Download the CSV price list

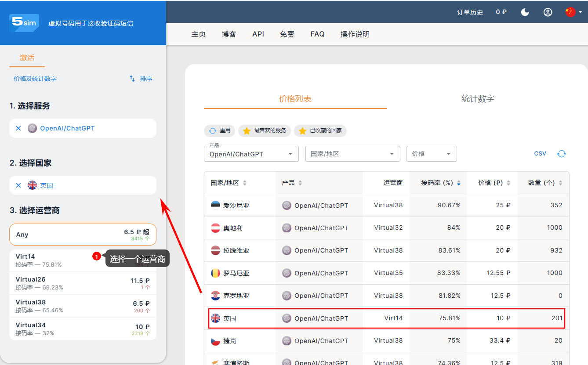point(540,154)
